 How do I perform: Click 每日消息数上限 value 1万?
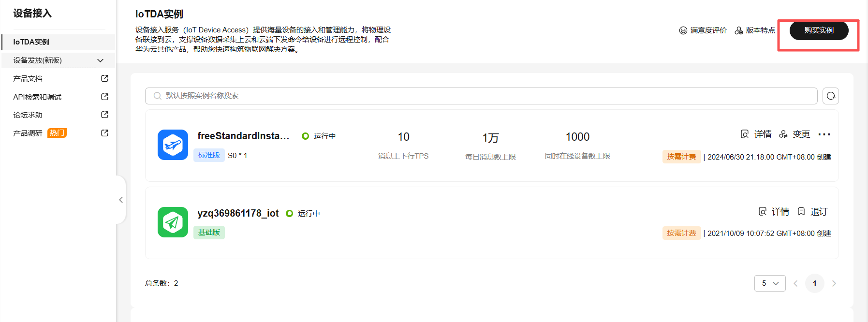click(490, 138)
